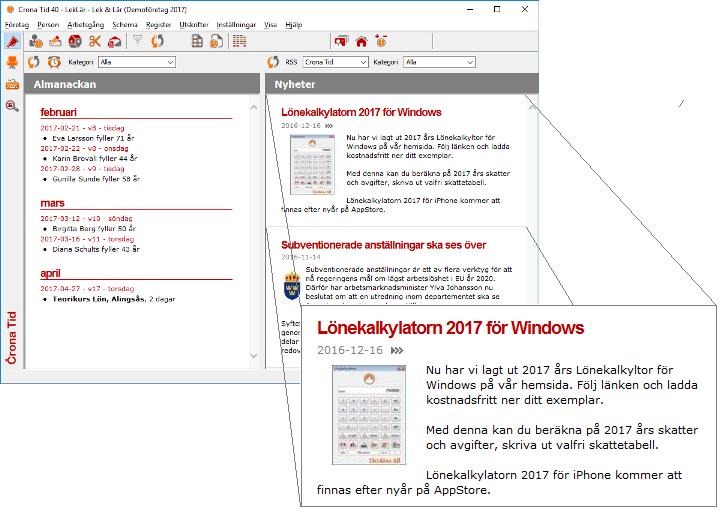Screen dimensions: 725x522
Task: Select the februari month heading
Action: coord(58,112)
